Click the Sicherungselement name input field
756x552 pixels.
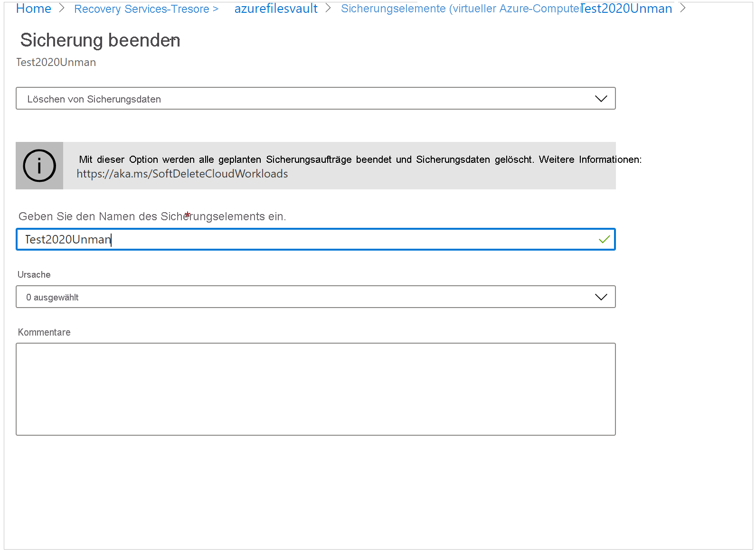(316, 239)
